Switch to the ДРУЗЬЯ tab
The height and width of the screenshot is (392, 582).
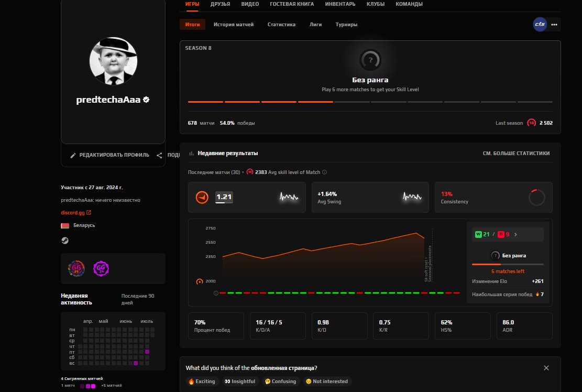click(220, 4)
